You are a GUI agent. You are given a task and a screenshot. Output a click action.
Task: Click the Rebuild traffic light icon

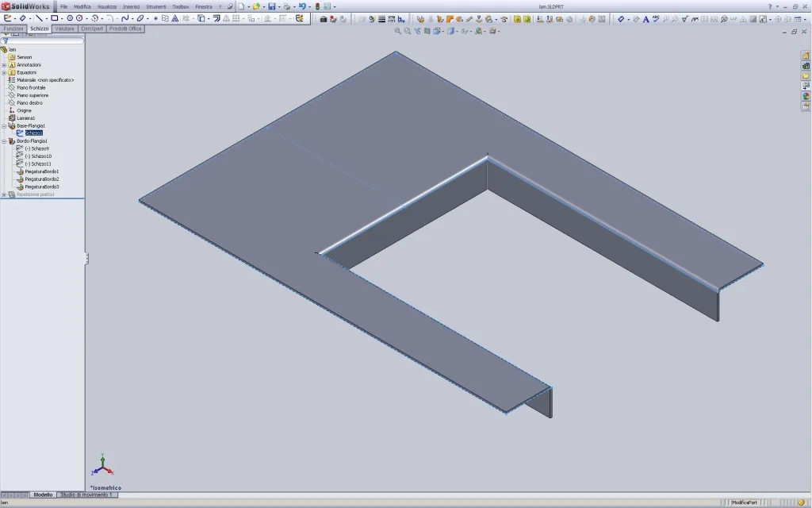click(317, 6)
